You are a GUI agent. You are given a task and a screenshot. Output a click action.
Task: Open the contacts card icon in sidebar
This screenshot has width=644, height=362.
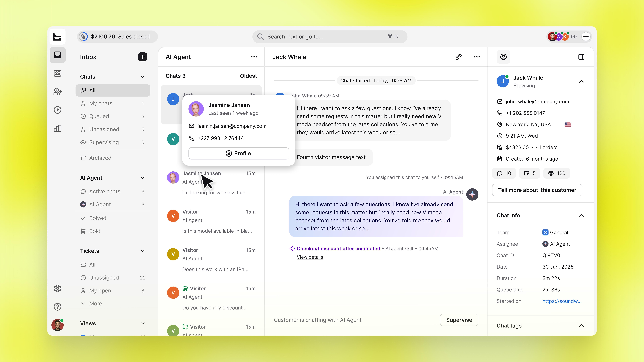click(58, 73)
